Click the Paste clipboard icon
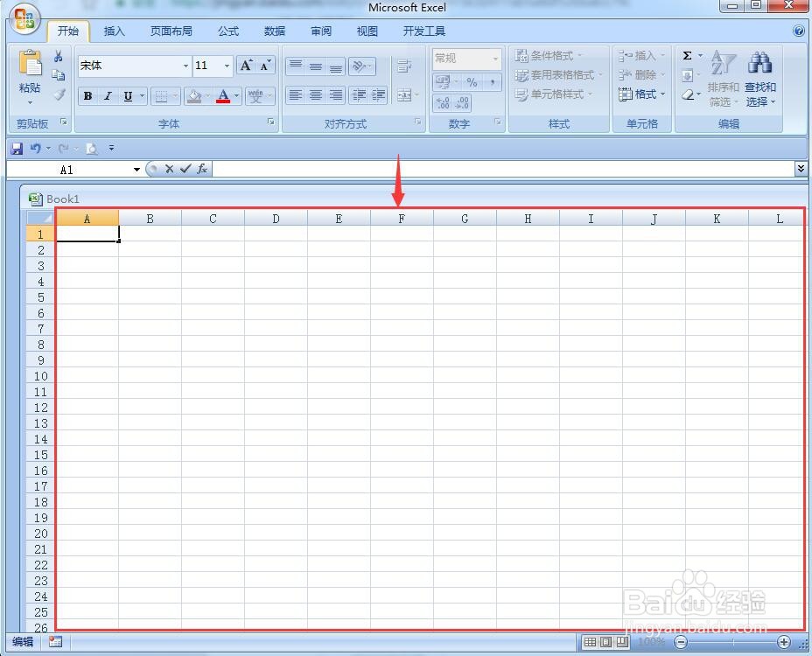This screenshot has width=812, height=656. click(30, 63)
